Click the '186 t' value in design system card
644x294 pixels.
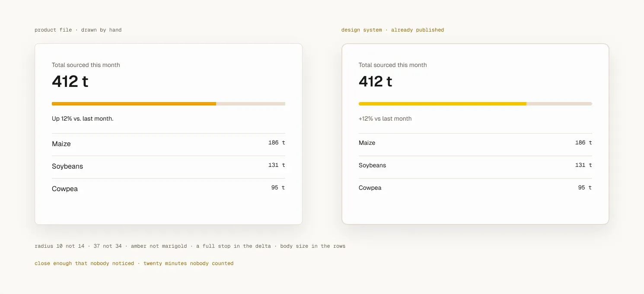tap(583, 143)
